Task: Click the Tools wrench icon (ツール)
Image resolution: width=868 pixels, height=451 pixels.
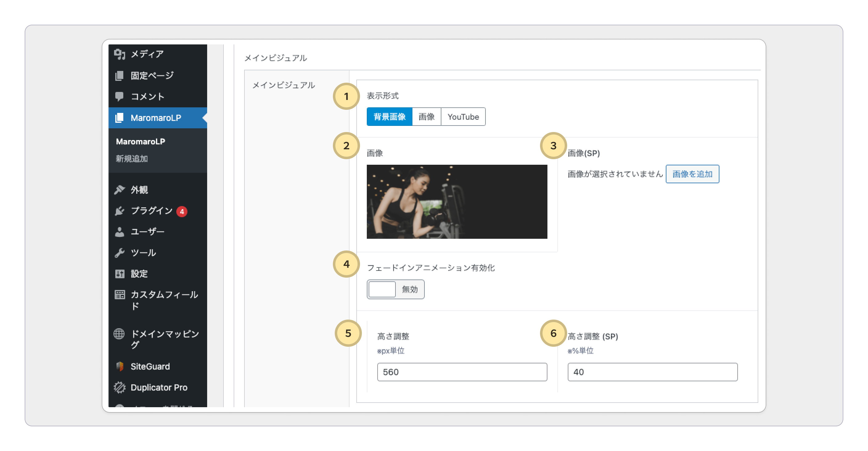Action: 119,253
